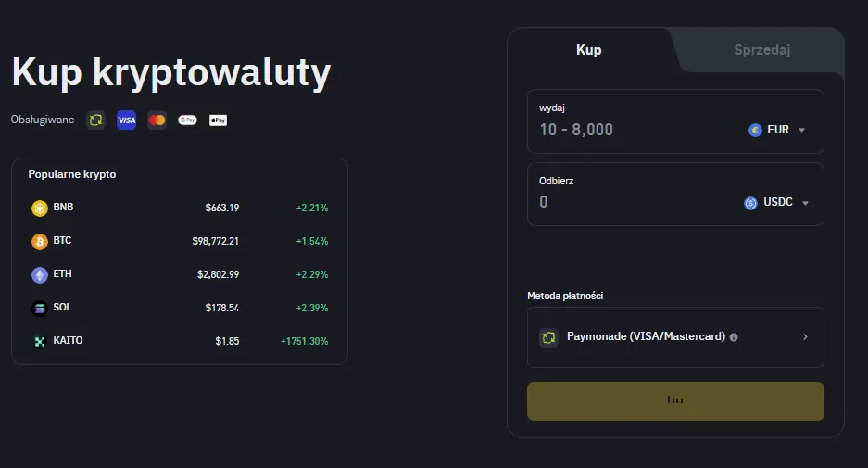
Task: Click the Google Pay icon
Action: (187, 120)
